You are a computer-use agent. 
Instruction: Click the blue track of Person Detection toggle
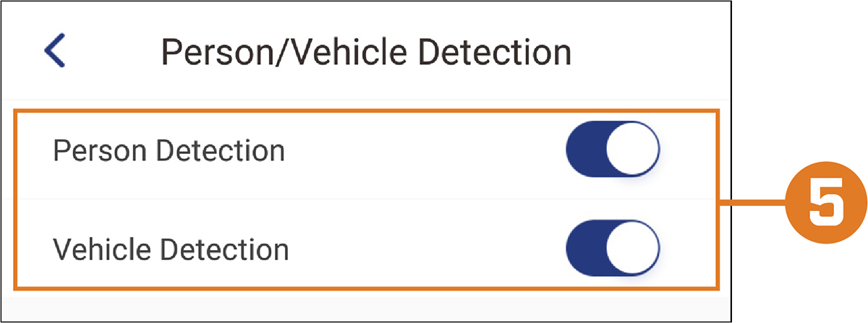(x=584, y=150)
